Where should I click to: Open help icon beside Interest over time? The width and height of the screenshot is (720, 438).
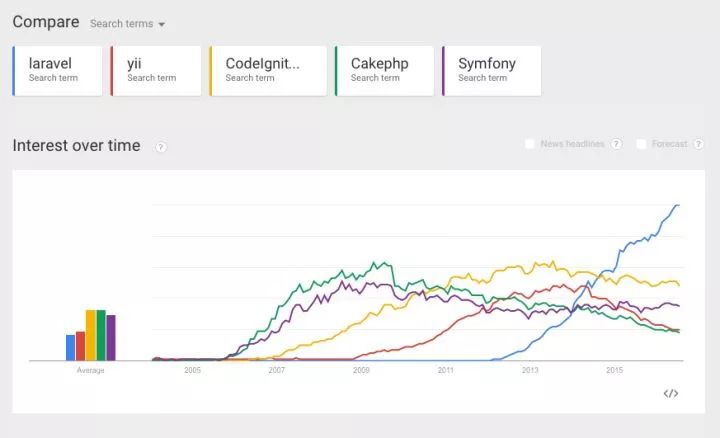click(x=160, y=147)
